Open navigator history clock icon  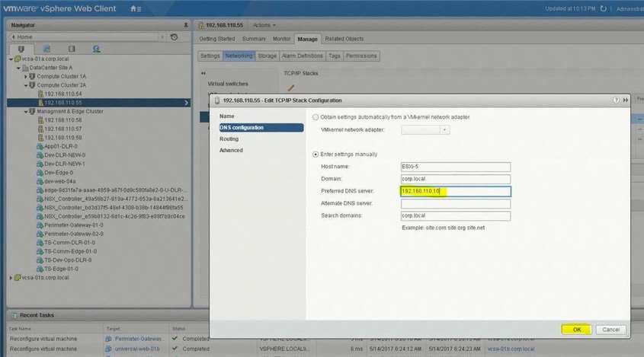pyautogui.click(x=174, y=37)
